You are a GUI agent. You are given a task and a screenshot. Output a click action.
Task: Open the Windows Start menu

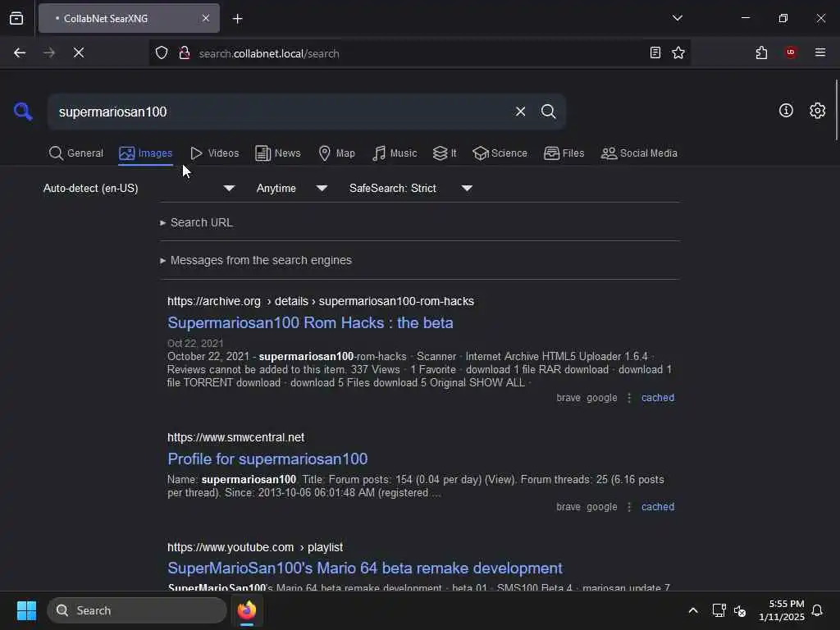click(26, 610)
